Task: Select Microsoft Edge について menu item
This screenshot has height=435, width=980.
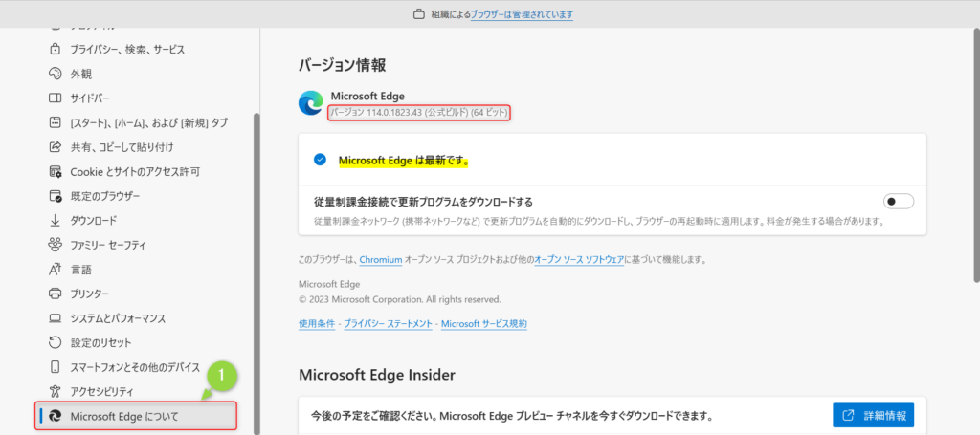Action: 136,416
